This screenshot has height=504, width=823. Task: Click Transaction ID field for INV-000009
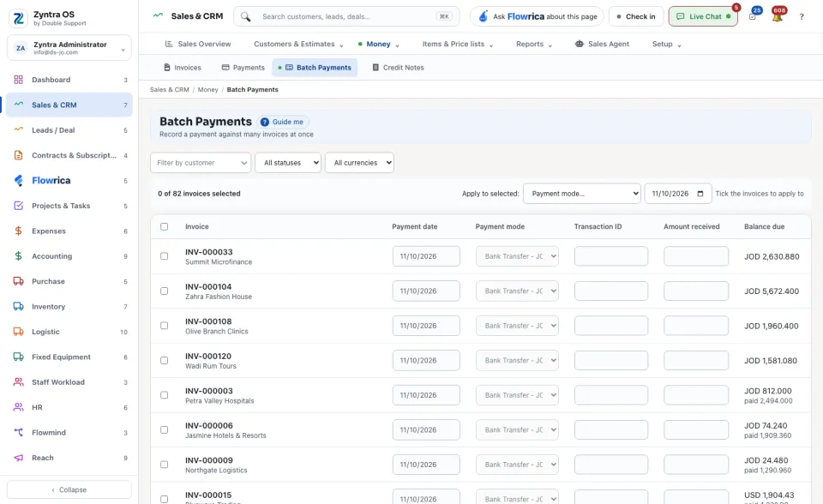(611, 465)
